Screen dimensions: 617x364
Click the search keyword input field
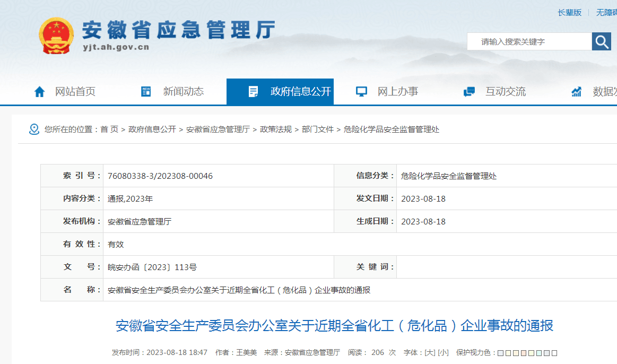(x=528, y=41)
